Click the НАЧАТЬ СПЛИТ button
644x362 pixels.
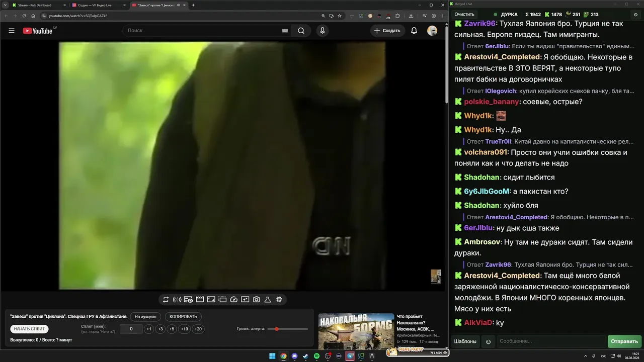click(x=29, y=329)
